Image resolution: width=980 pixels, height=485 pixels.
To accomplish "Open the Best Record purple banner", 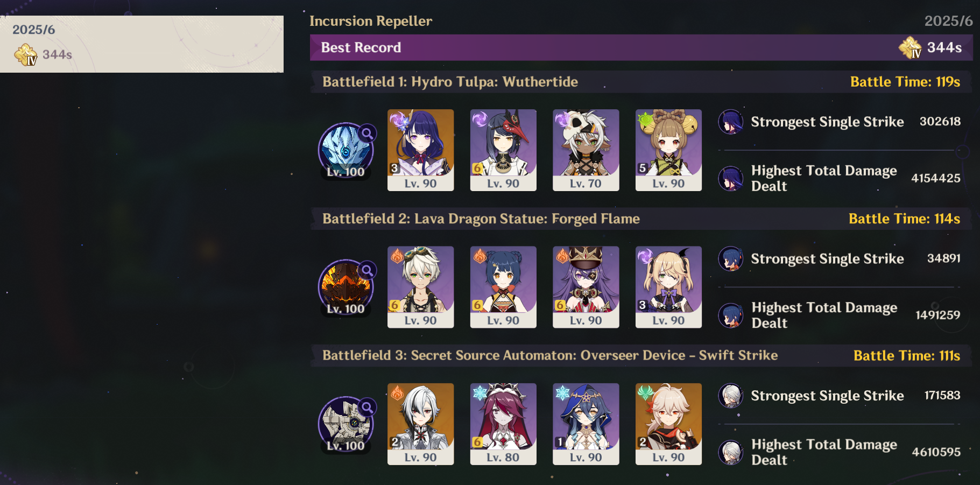I will point(641,47).
